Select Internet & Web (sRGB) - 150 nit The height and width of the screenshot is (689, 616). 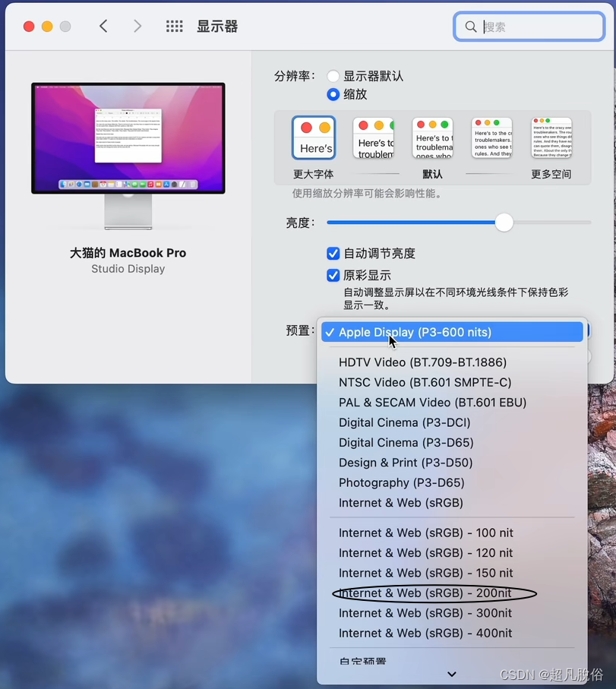pyautogui.click(x=452, y=573)
